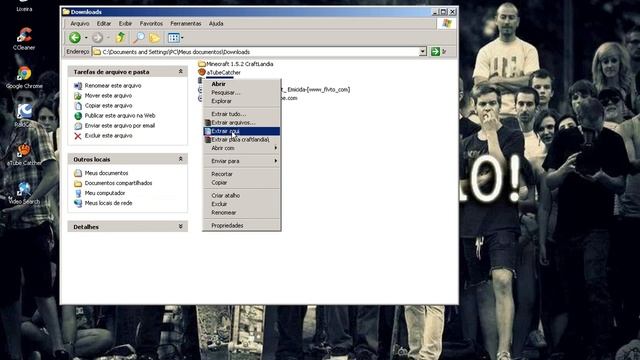This screenshot has height=360, width=640.
Task: Choose Criar atalho in context menu
Action: pos(242,196)
